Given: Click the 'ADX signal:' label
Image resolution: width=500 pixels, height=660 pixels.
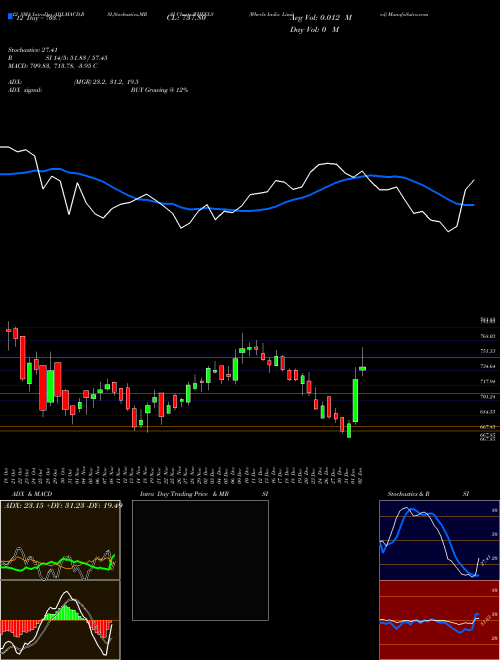Looking at the screenshot, I should click(25, 90).
